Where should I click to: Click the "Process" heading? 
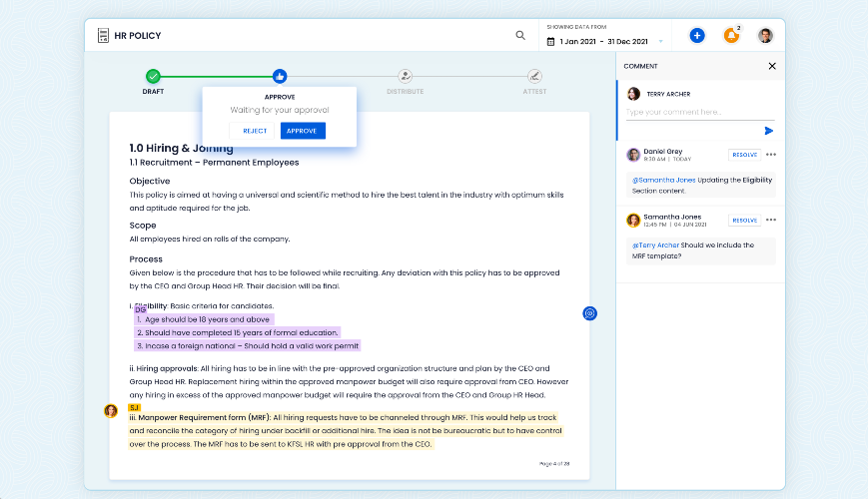(x=146, y=259)
